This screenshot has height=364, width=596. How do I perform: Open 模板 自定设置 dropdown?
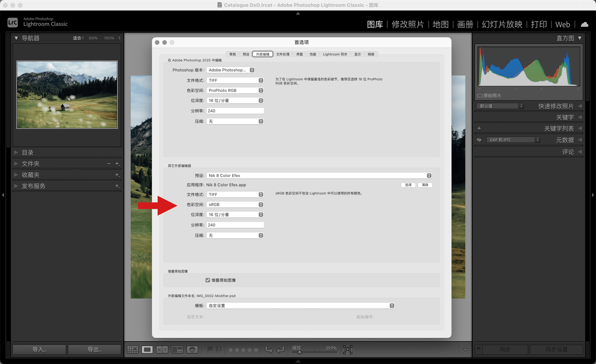(x=300, y=305)
